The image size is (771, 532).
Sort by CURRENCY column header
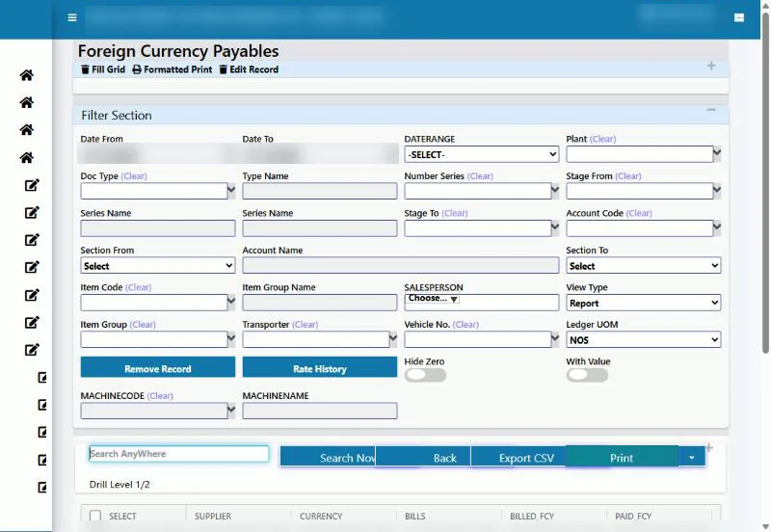coord(321,517)
